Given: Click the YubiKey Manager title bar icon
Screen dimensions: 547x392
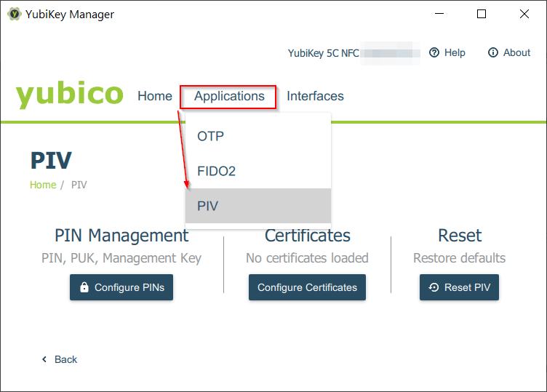Looking at the screenshot, I should [15, 14].
